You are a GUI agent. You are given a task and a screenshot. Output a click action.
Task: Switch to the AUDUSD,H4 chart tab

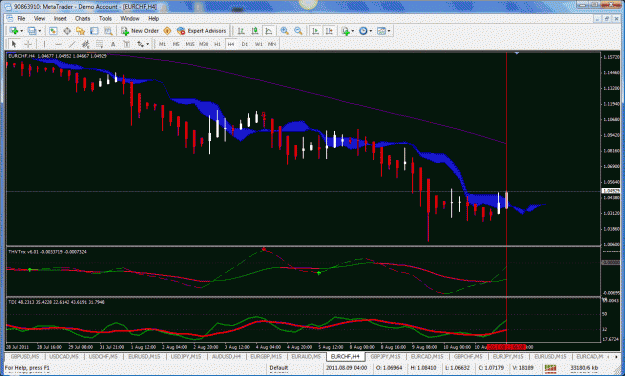click(226, 356)
